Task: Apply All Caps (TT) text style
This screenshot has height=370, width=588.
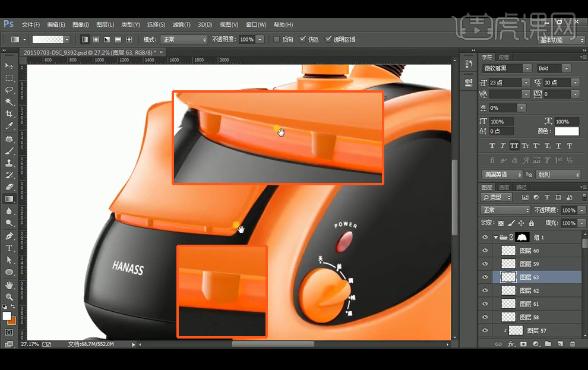Action: pos(514,146)
